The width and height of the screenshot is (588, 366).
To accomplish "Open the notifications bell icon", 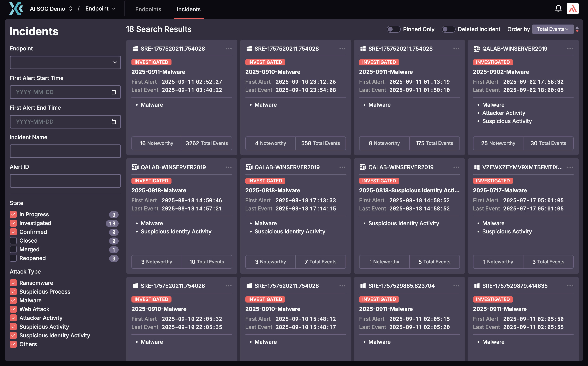I will tap(558, 9).
